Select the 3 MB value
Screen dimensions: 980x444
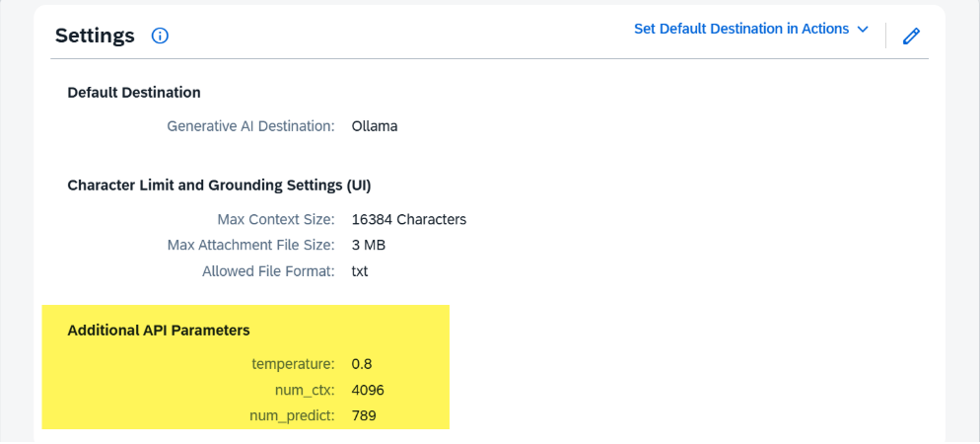coord(369,245)
